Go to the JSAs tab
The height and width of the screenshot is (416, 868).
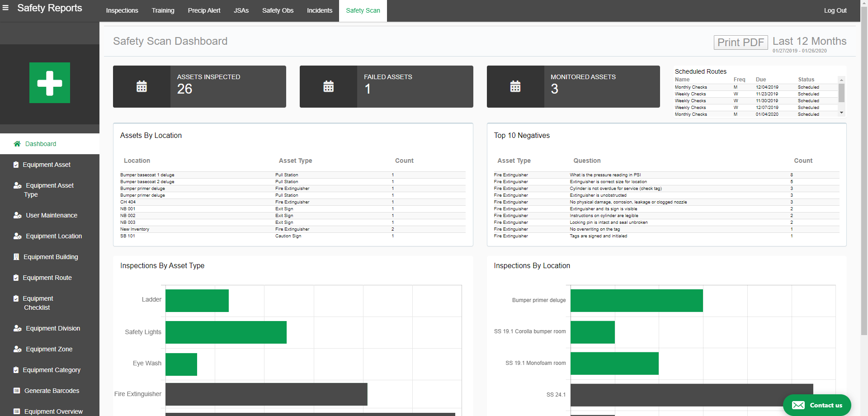[x=241, y=10]
